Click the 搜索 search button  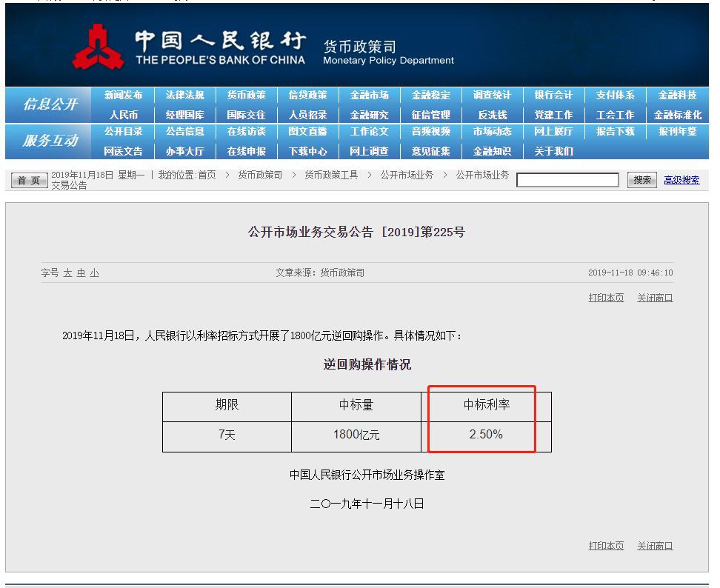[x=642, y=180]
